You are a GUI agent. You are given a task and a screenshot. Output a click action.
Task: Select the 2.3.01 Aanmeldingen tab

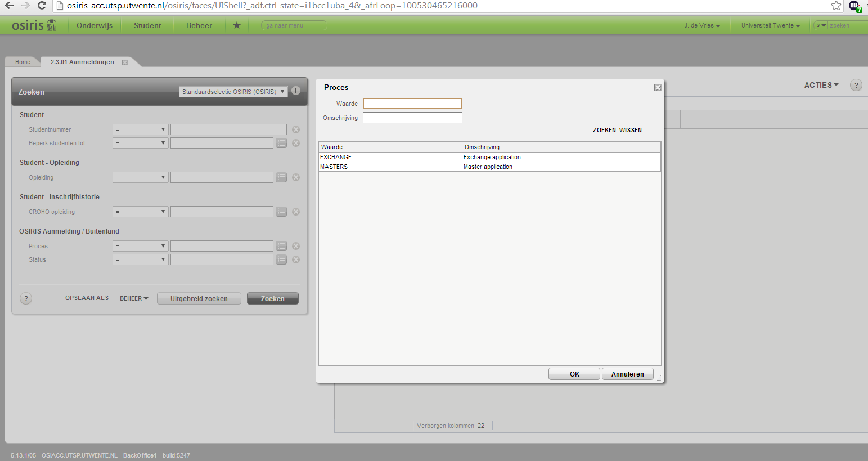[82, 62]
